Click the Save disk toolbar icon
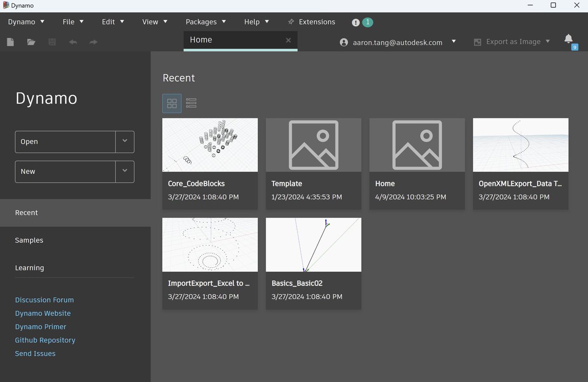 click(52, 42)
